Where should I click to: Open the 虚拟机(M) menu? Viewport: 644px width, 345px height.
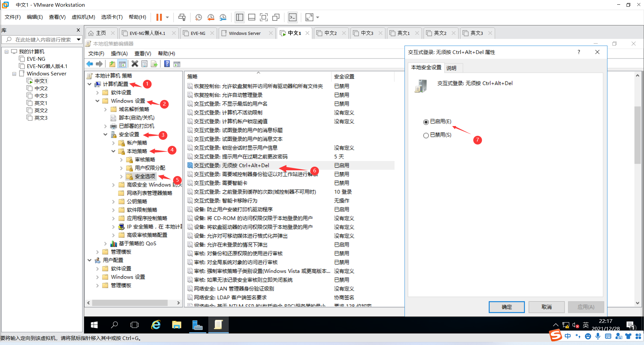83,17
